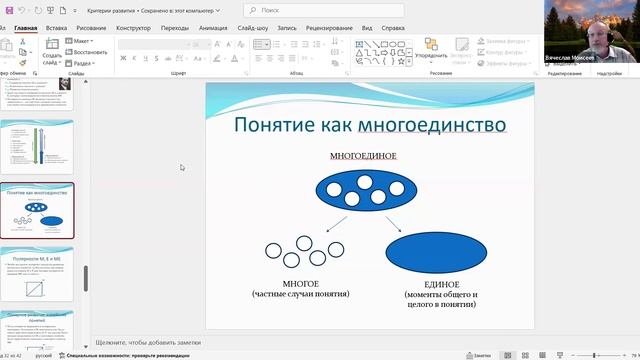The height and width of the screenshot is (360, 640).
Task: Open the Анимация ribbon tab
Action: [x=213, y=28]
